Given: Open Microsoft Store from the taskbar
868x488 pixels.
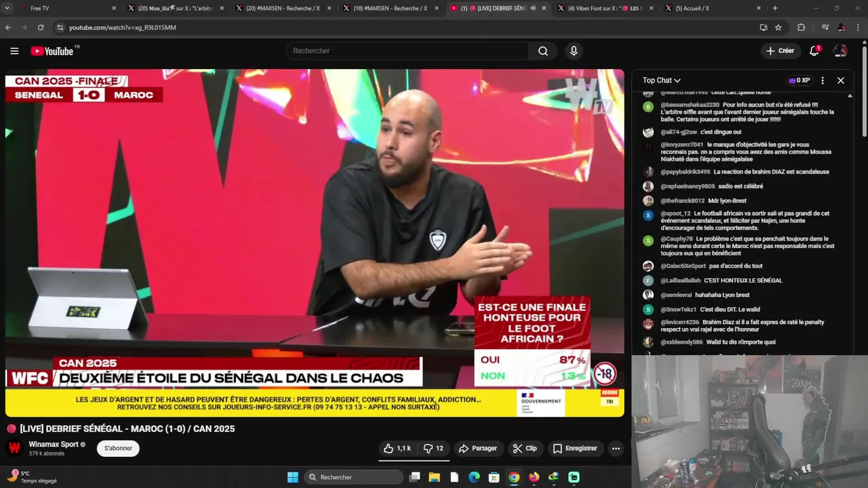Looking at the screenshot, I should pos(494,477).
